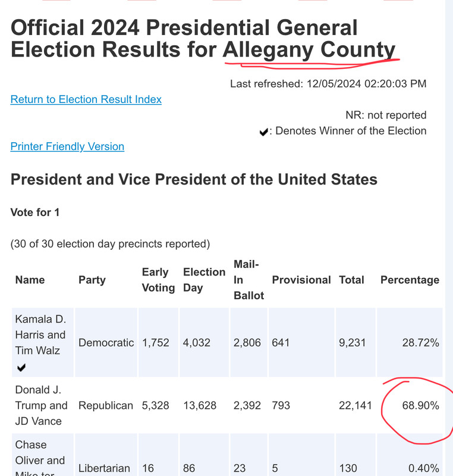Click the Early Voting column header
Screen dimensions: 453x476
158,280
